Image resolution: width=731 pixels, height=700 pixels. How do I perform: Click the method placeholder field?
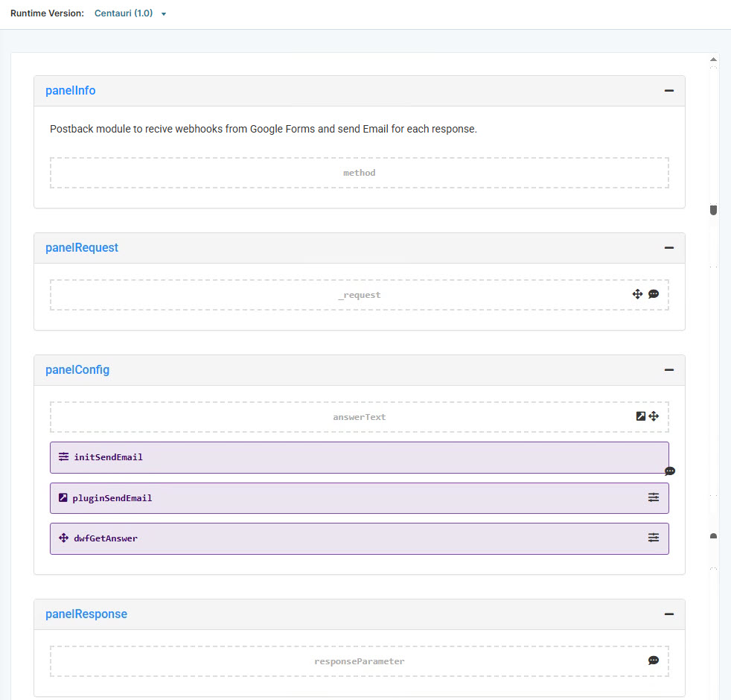[360, 172]
